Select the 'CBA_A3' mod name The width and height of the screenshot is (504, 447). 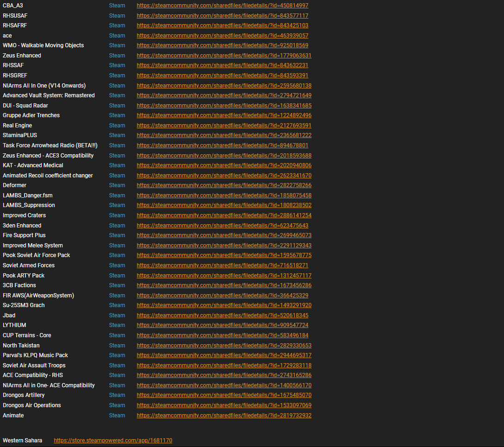tap(13, 6)
